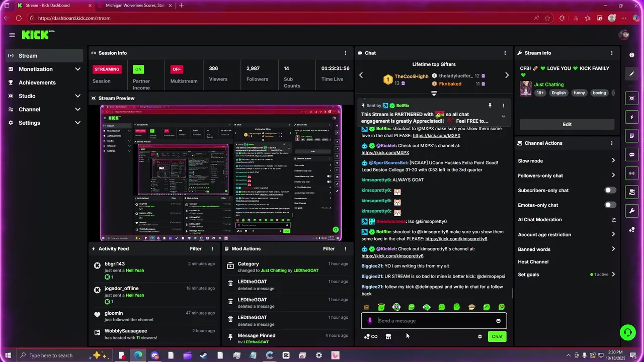Open the pinned message three-dot options

pyautogui.click(x=503, y=106)
